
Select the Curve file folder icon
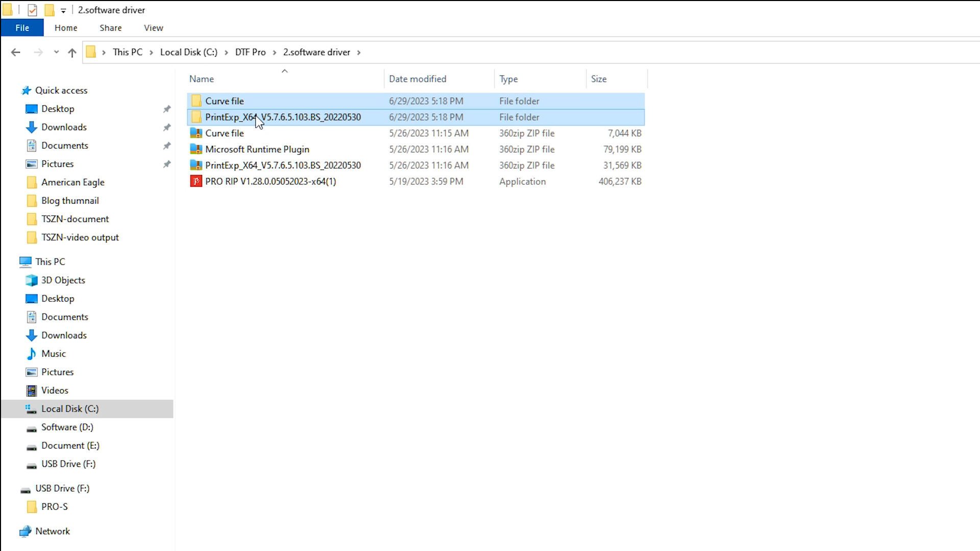coord(196,101)
